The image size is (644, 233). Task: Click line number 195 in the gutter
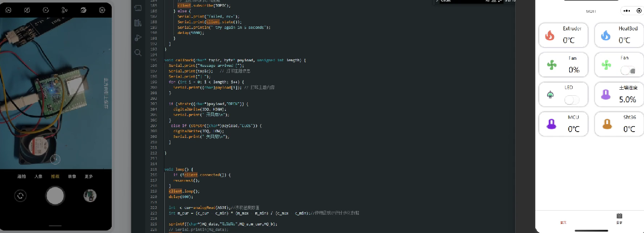pos(153,60)
